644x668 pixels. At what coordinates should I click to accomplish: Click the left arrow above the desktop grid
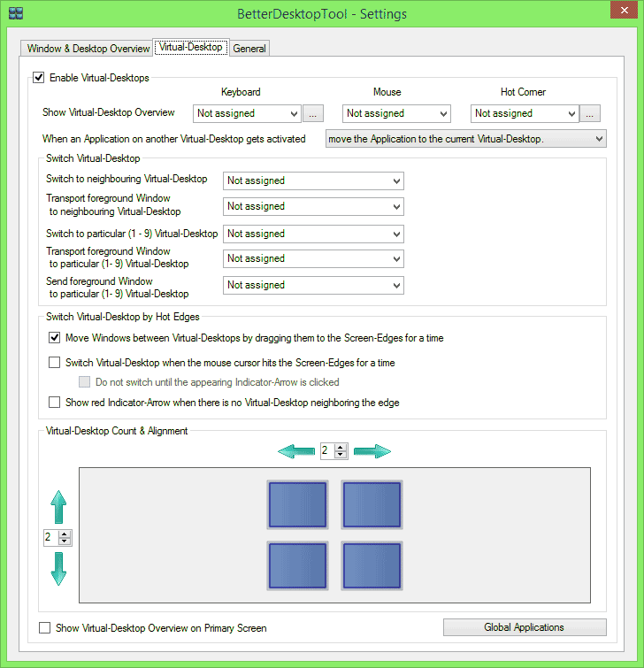pyautogui.click(x=296, y=451)
